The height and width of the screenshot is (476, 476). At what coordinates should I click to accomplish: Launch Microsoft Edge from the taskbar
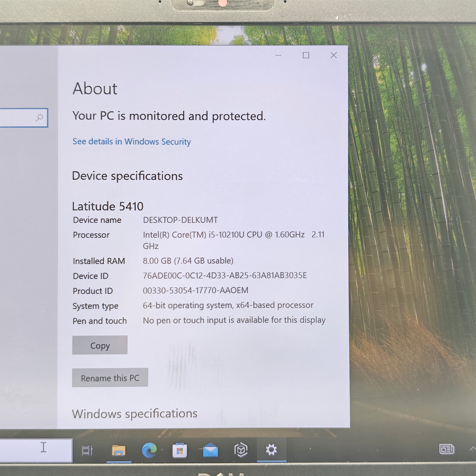[149, 450]
